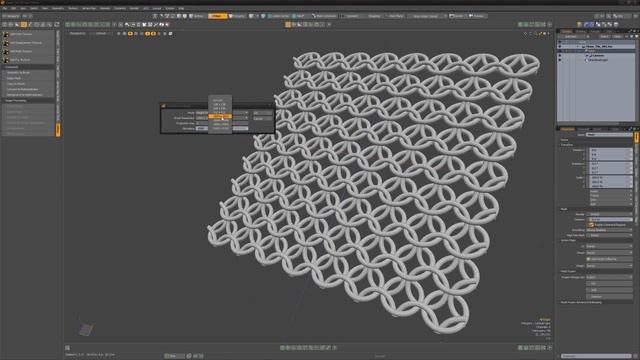Run Background to Multiresolution command

28,95
